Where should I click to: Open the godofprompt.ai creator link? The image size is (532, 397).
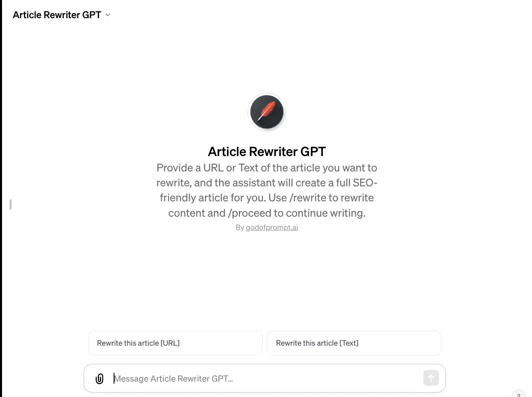pyautogui.click(x=272, y=227)
